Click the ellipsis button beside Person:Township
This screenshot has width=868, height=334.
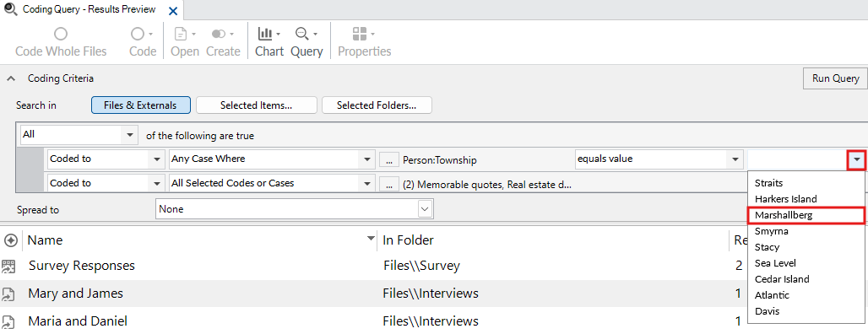tap(389, 159)
